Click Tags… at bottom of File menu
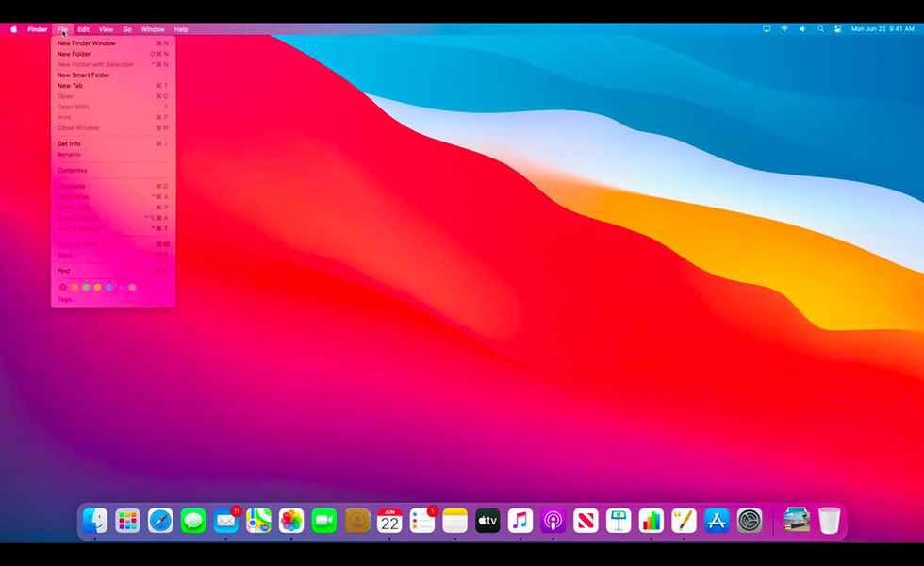 coord(66,299)
